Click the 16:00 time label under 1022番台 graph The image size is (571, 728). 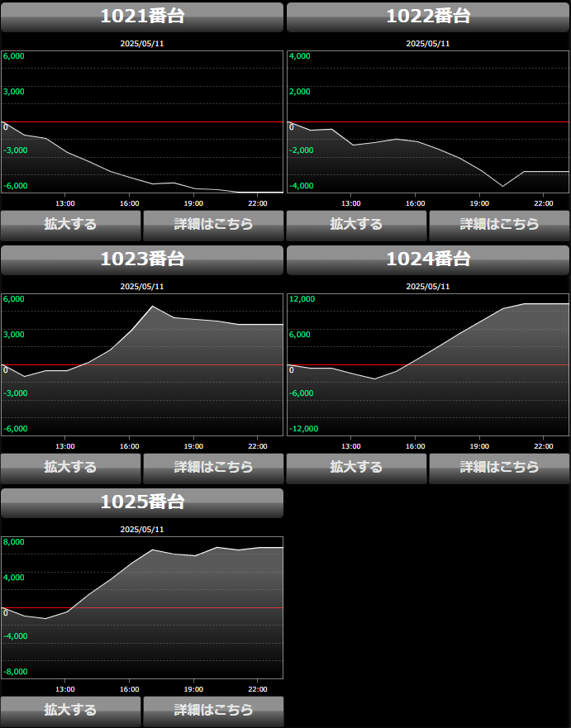click(415, 203)
